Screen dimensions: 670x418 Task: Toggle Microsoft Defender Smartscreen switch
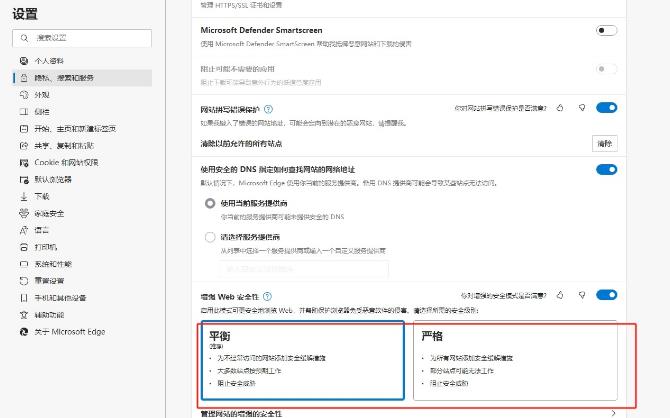[606, 30]
